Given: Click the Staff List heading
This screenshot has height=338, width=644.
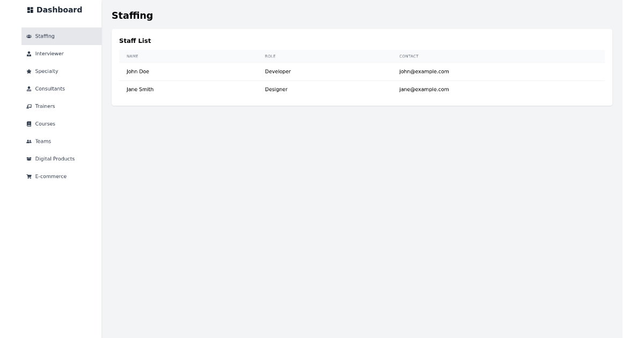Looking at the screenshot, I should click(135, 41).
